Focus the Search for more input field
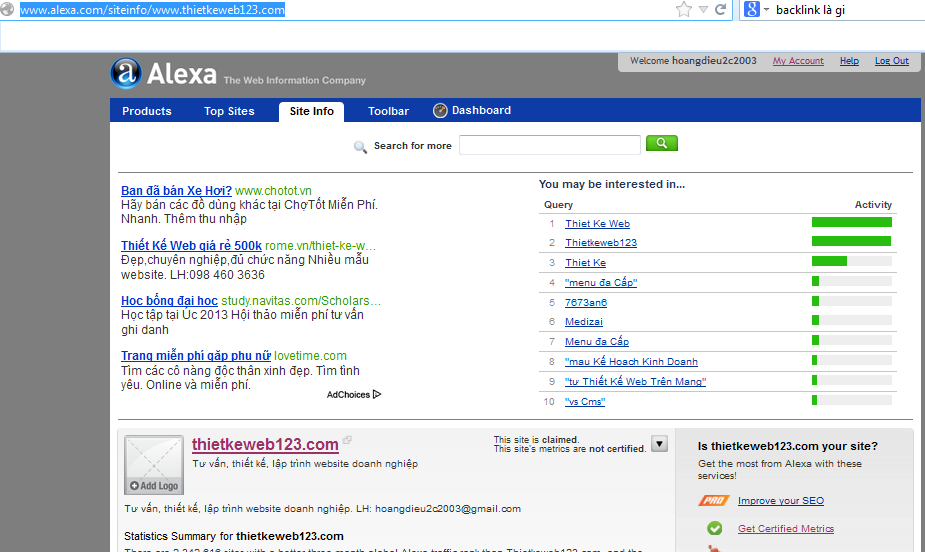Screen dimensions: 925x552 pyautogui.click(x=549, y=146)
